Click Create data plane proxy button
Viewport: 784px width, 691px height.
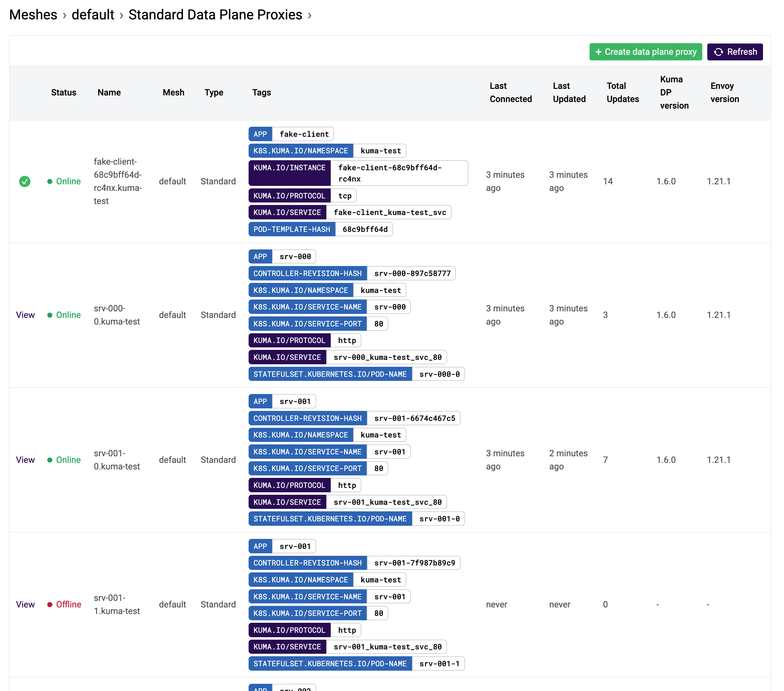click(645, 52)
